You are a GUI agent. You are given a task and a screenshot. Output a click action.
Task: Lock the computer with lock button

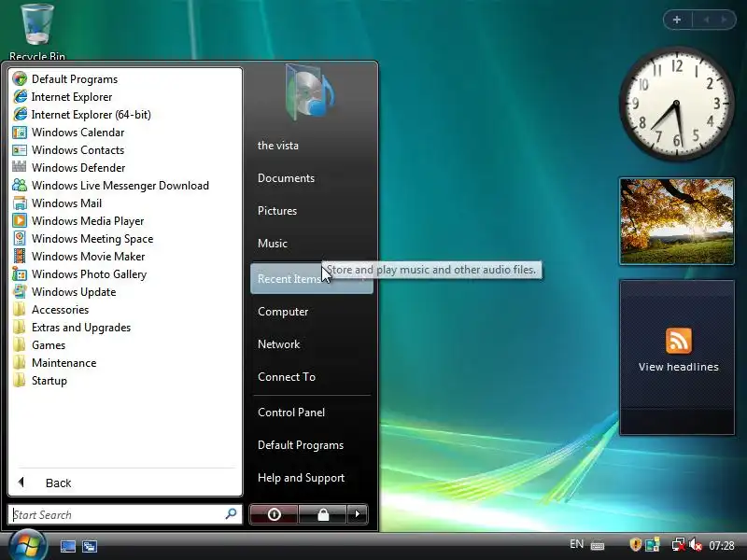coord(323,514)
